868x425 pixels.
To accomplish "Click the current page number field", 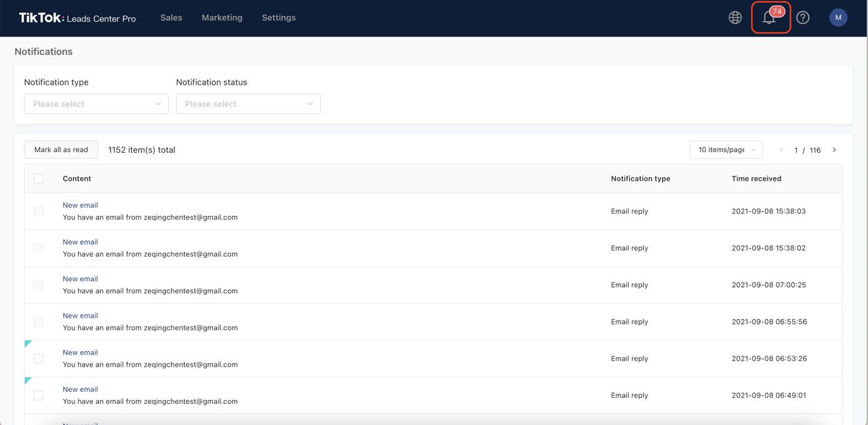I will tap(796, 149).
